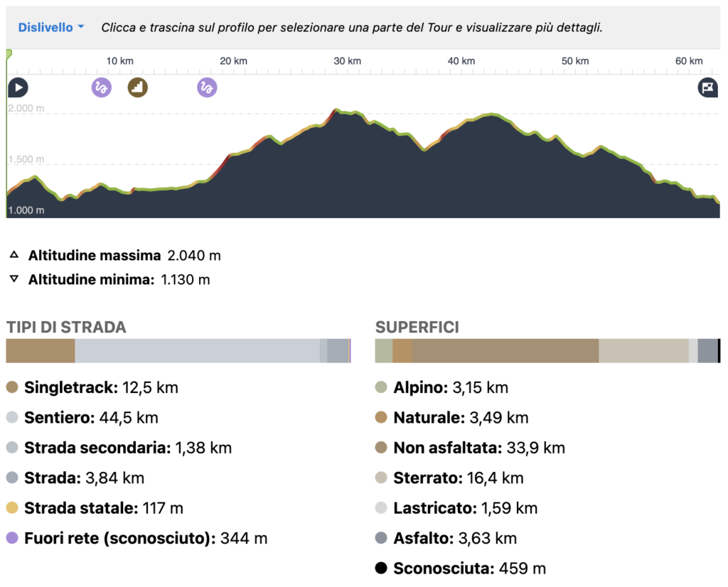The height and width of the screenshot is (587, 728).
Task: Click the Strada segment in road-type bar
Action: click(338, 351)
